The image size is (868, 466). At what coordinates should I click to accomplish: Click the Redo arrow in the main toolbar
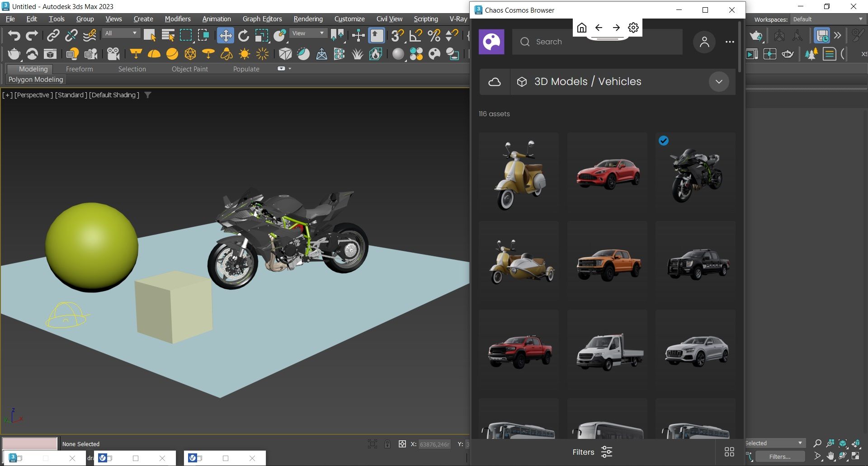[32, 35]
